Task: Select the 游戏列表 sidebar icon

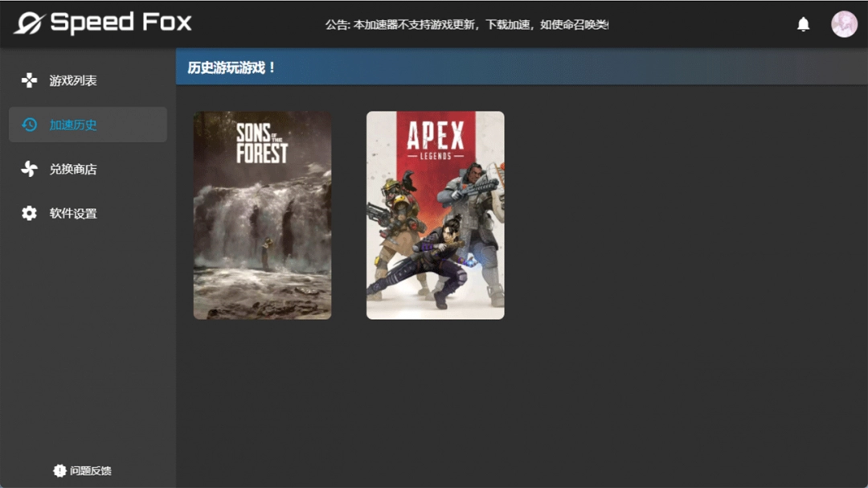Action: 29,80
